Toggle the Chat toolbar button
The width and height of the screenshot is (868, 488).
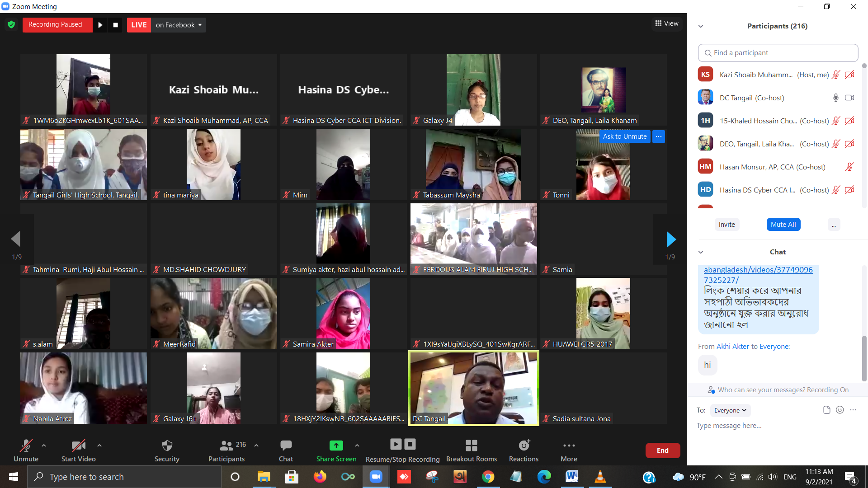(x=286, y=451)
